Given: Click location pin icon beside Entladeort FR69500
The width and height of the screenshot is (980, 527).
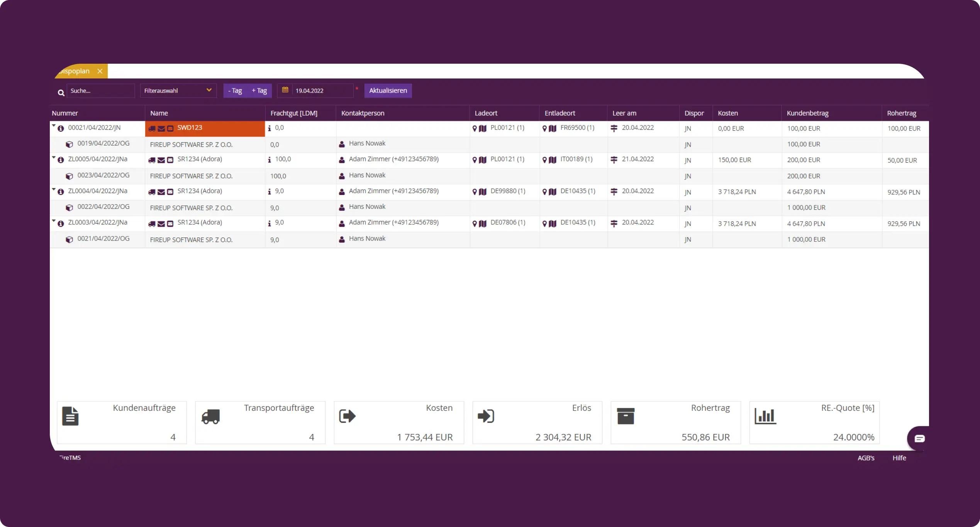Looking at the screenshot, I should (544, 129).
